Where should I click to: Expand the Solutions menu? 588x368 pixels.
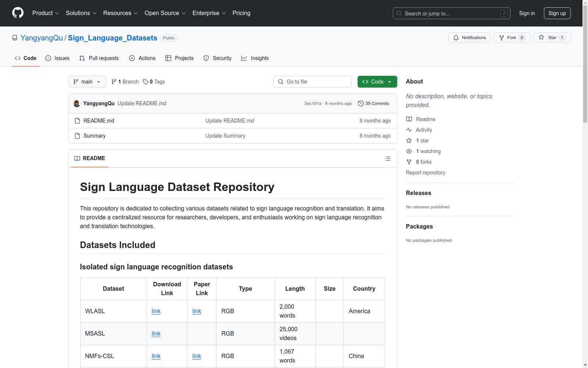tap(81, 13)
